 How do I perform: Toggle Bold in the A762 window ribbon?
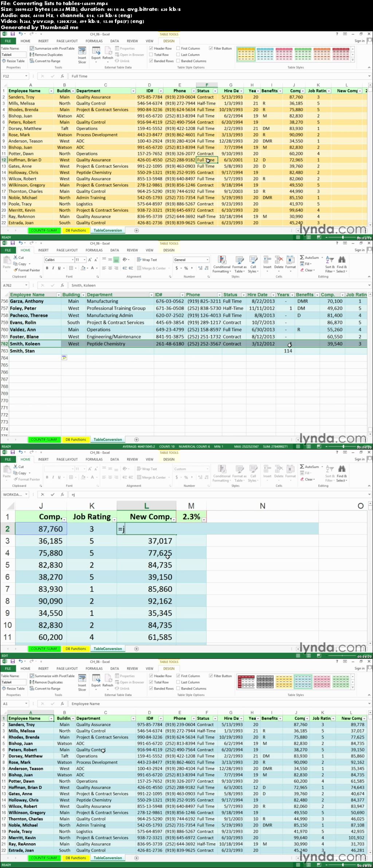47,268
